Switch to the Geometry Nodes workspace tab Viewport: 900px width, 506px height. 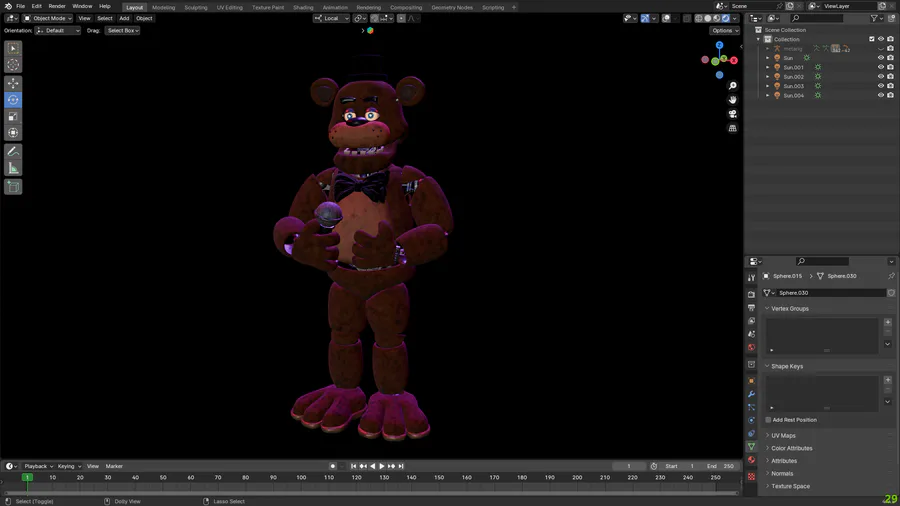452,7
